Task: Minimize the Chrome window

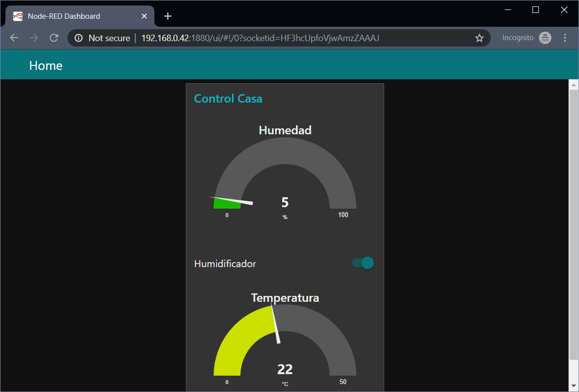Action: pyautogui.click(x=508, y=10)
